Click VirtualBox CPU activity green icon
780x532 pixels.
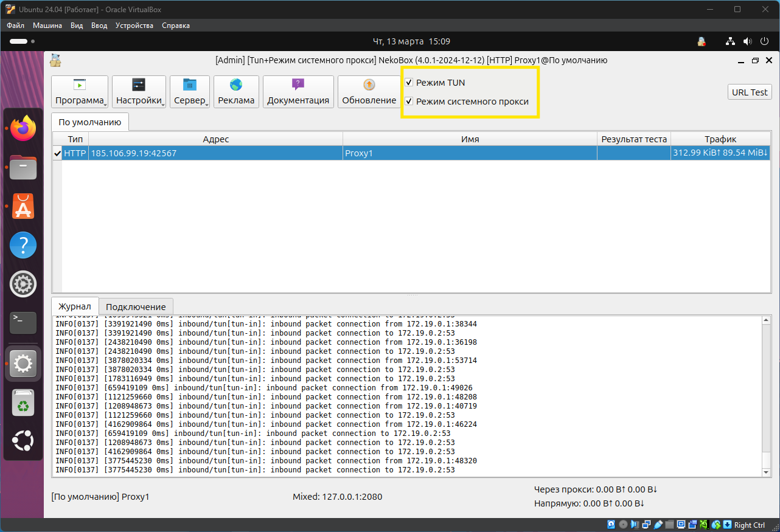pos(705,525)
